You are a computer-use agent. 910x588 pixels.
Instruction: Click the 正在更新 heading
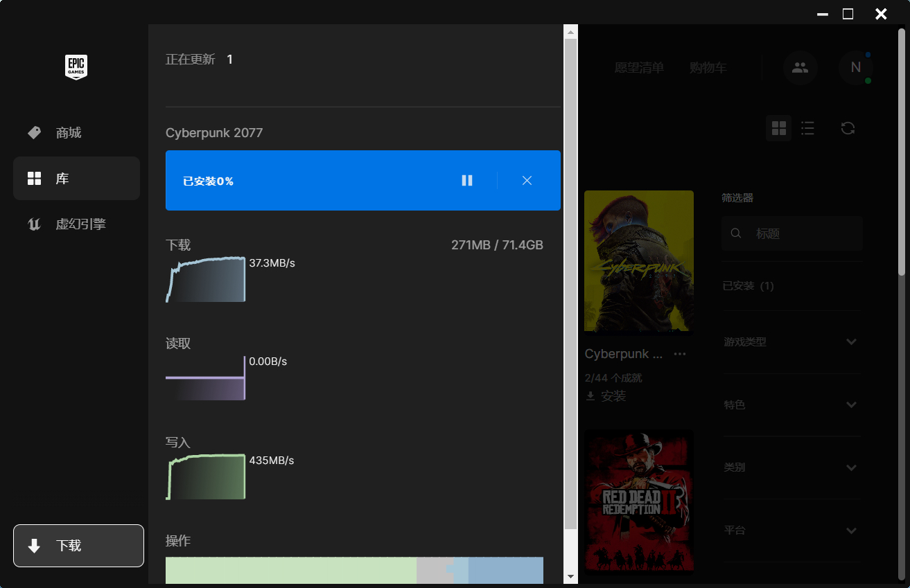pyautogui.click(x=191, y=60)
